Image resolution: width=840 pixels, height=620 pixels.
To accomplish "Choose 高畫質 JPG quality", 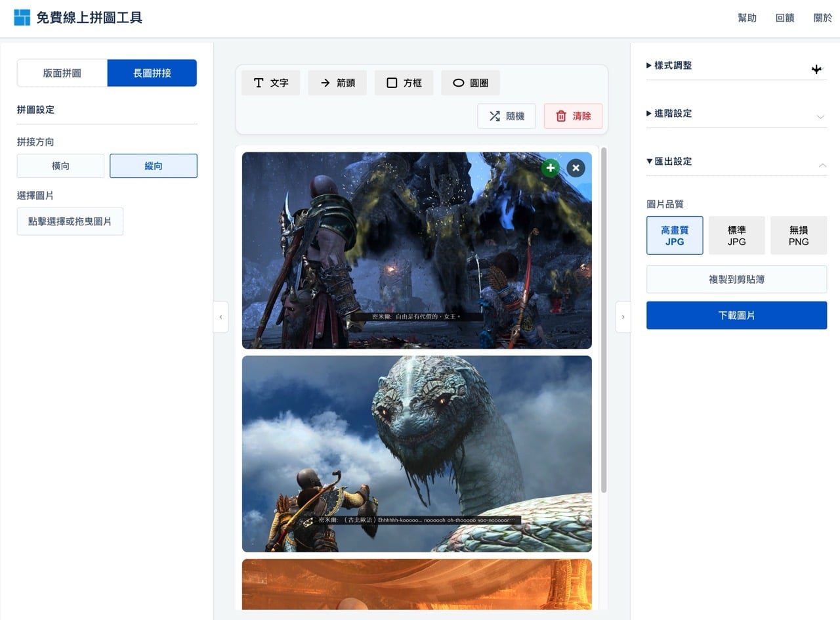I will coord(675,236).
